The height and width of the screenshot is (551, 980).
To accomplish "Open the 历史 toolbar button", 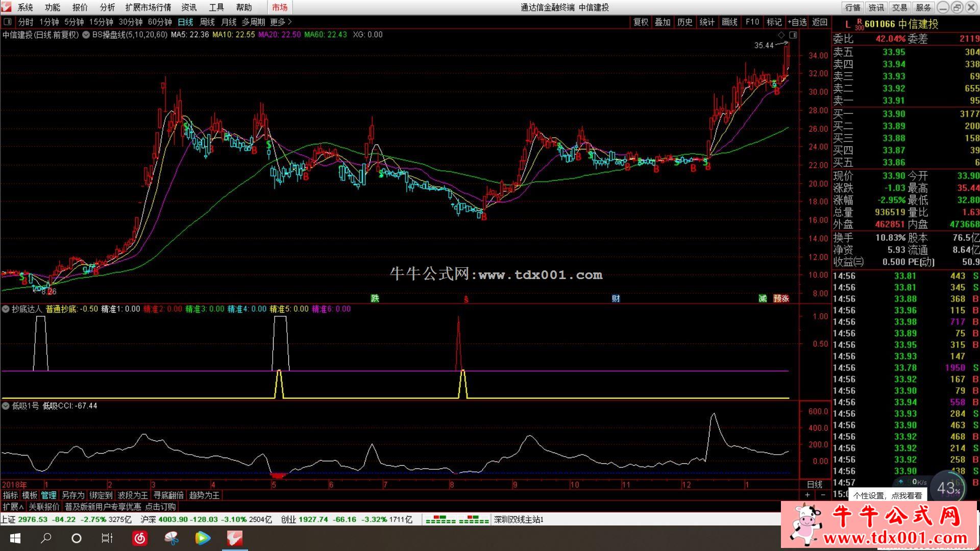I will (685, 22).
